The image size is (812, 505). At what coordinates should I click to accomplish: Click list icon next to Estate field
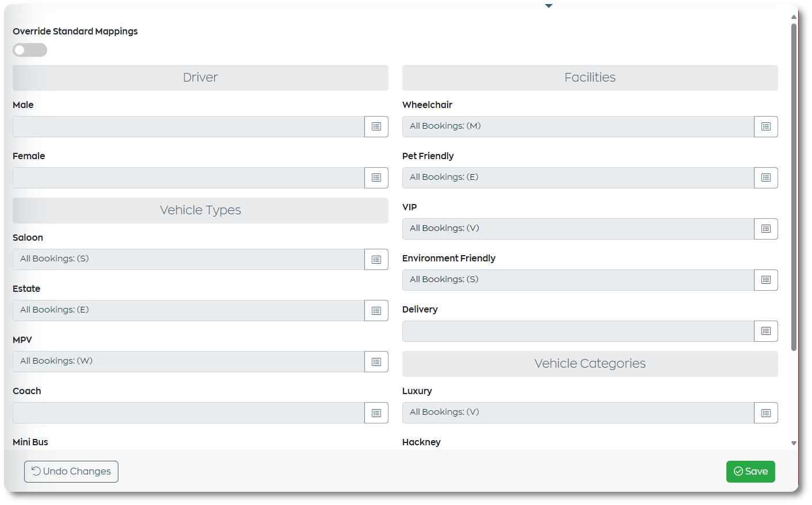coord(376,310)
